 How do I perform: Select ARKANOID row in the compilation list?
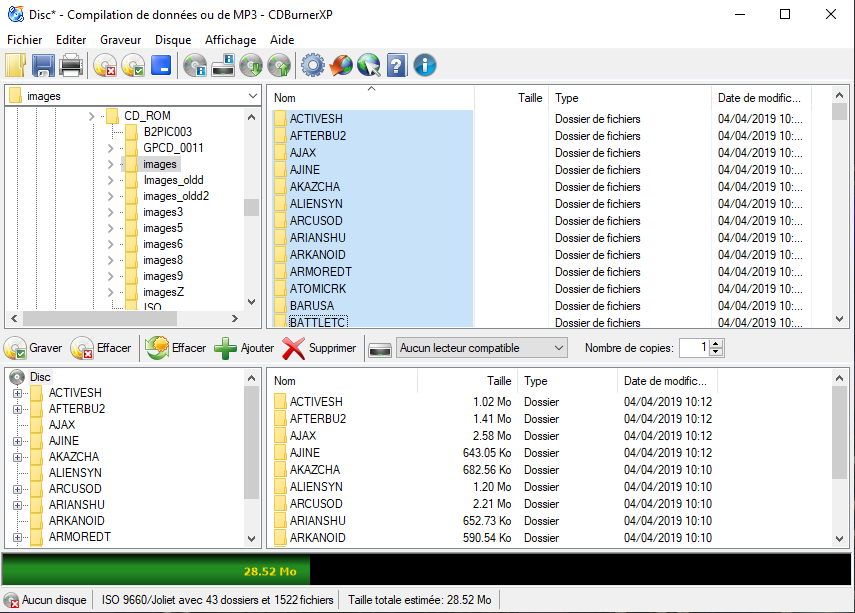[x=493, y=538]
